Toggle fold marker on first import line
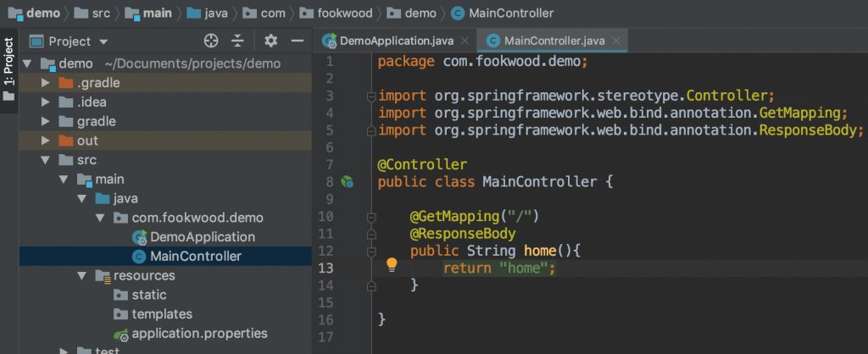Viewport: 868px width, 354px height. [370, 97]
